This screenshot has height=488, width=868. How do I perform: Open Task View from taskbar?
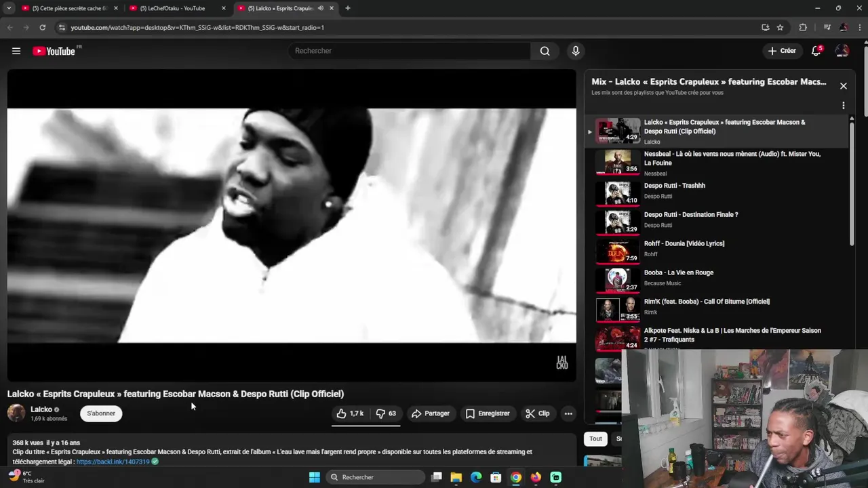(x=437, y=477)
